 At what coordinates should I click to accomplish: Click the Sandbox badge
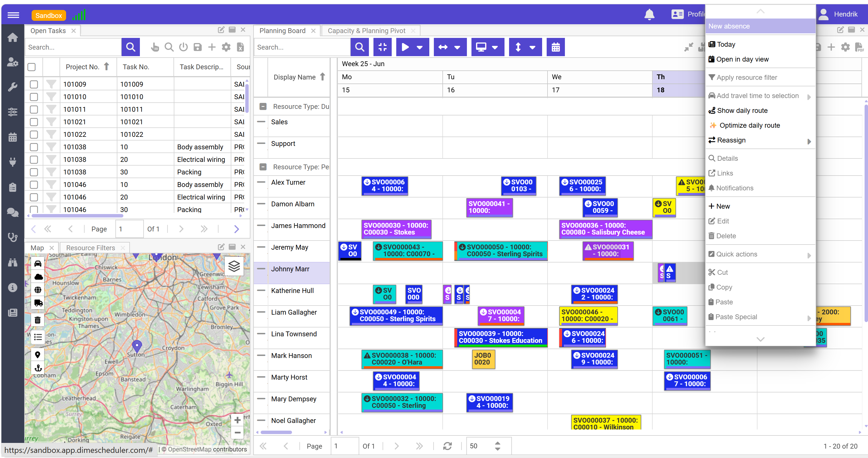click(x=48, y=15)
